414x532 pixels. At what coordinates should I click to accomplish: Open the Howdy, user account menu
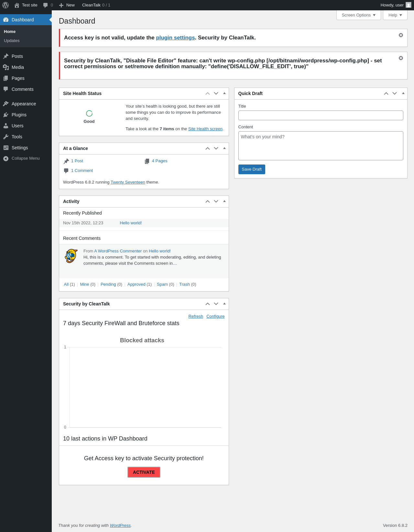coord(396,5)
